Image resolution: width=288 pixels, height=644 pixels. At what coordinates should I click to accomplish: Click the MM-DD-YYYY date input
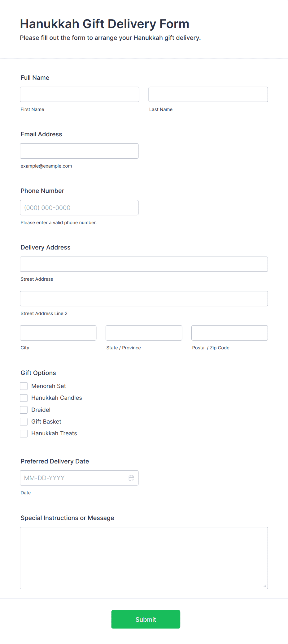point(79,478)
